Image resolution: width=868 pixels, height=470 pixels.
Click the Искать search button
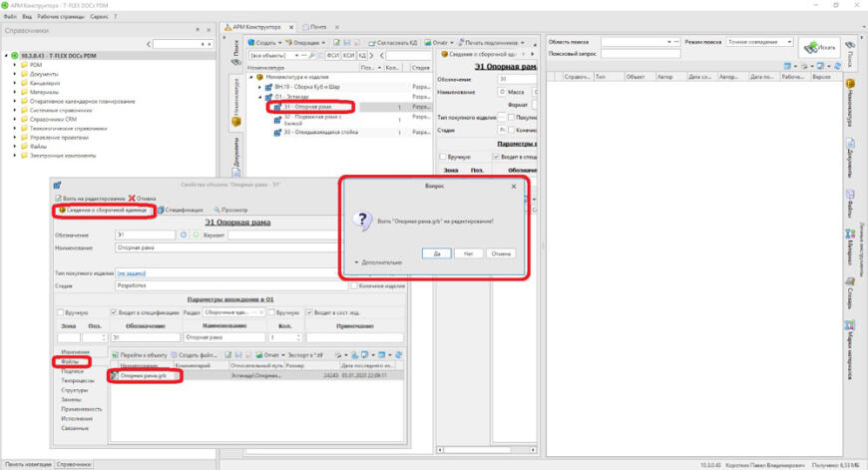pyautogui.click(x=820, y=48)
